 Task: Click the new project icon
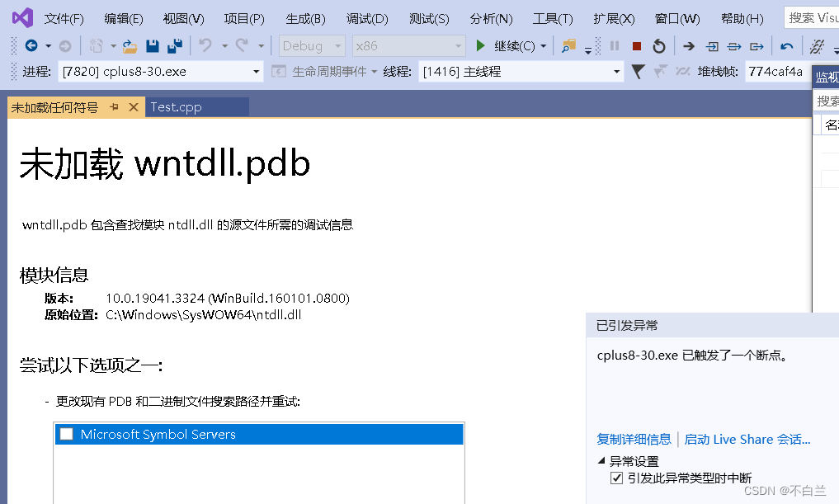click(96, 46)
